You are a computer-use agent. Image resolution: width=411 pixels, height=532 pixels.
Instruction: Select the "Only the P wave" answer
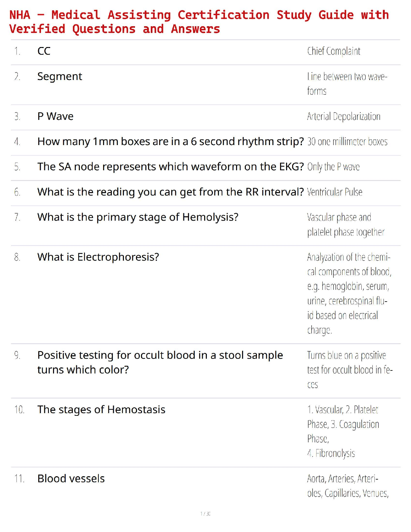(333, 167)
